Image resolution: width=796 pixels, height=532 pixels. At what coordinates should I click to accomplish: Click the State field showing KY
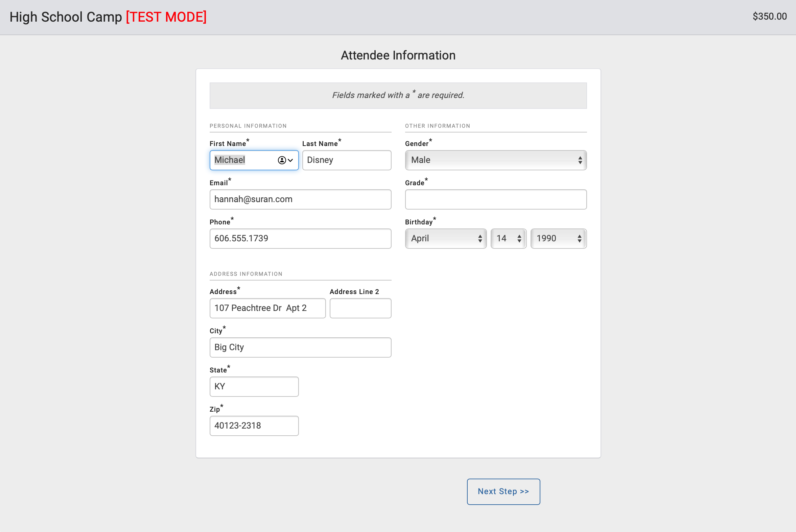254,386
